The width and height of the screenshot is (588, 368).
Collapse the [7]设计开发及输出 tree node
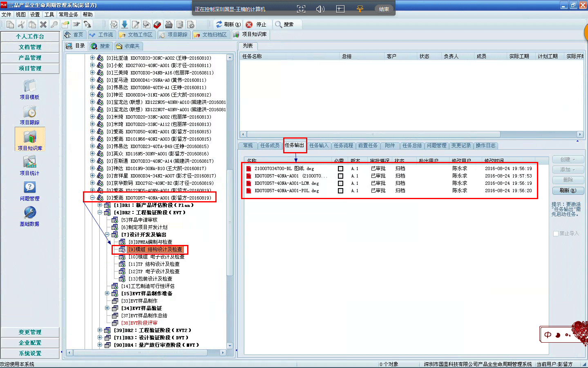pyautogui.click(x=107, y=235)
